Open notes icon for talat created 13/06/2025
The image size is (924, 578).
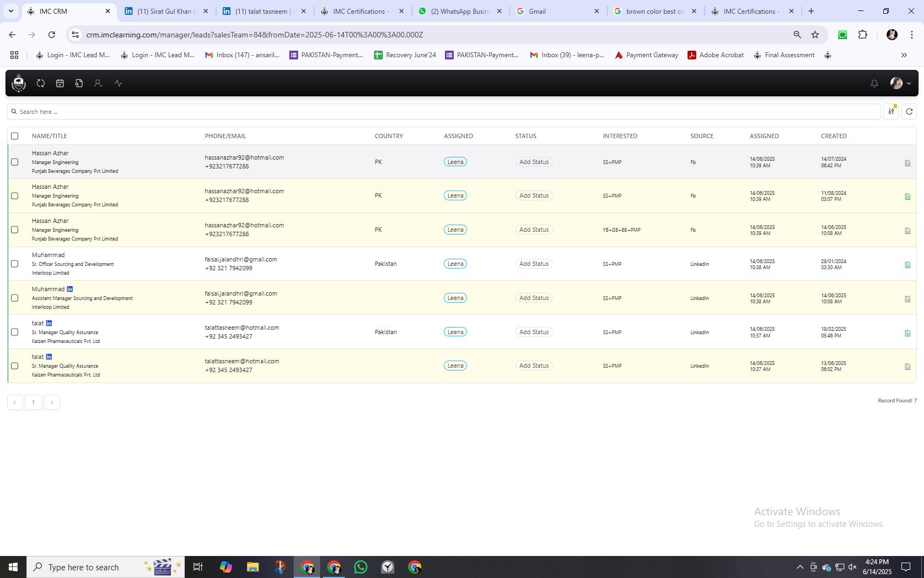[x=908, y=367]
